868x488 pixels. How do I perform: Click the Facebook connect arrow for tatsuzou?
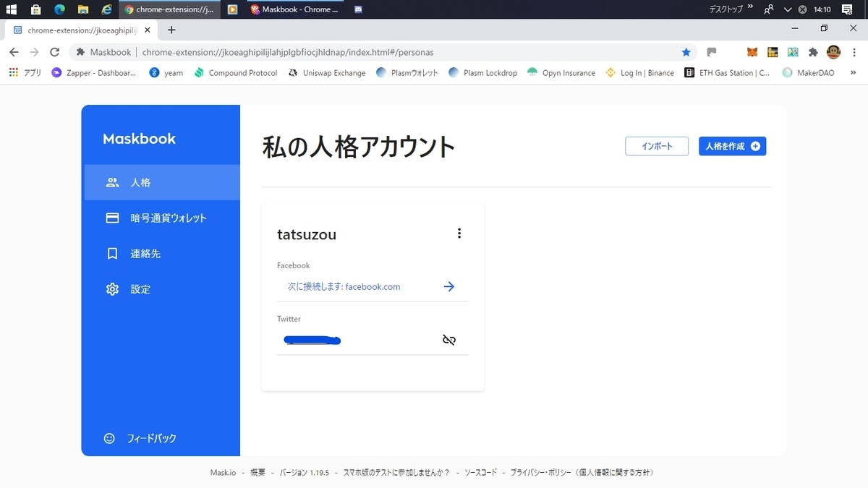[x=449, y=286]
